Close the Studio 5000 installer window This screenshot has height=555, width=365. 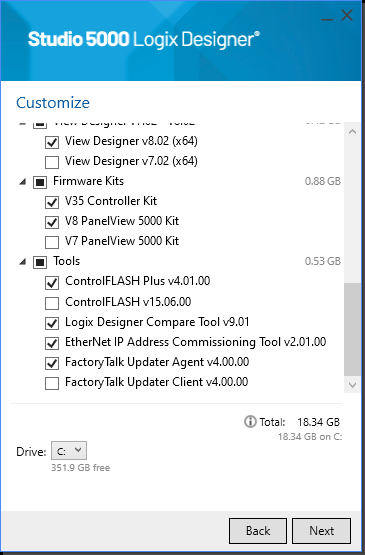[347, 15]
